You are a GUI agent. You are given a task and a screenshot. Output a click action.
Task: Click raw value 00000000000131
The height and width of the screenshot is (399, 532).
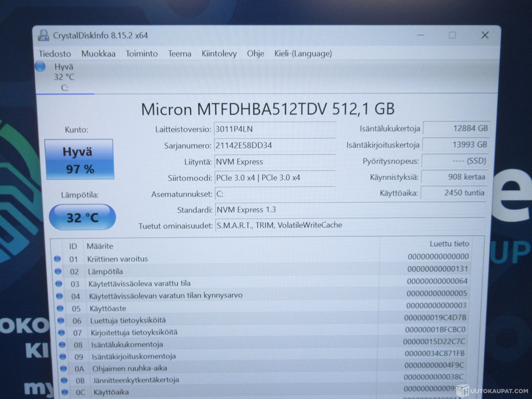point(438,269)
